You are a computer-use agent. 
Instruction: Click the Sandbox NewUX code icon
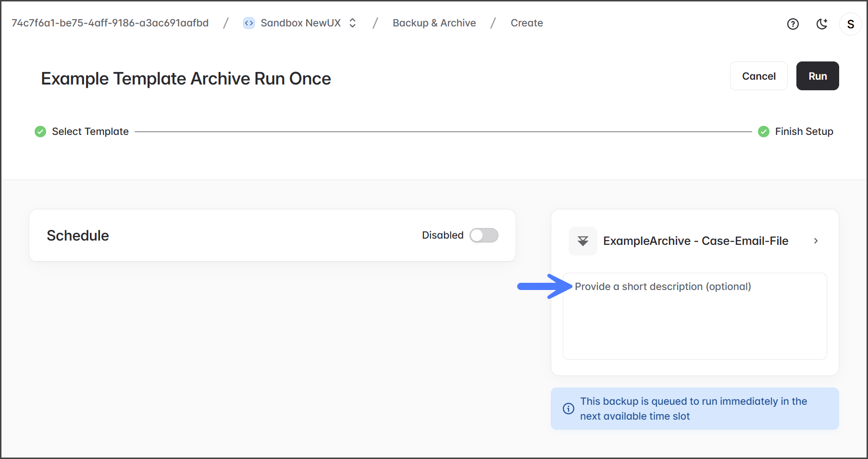click(x=249, y=23)
